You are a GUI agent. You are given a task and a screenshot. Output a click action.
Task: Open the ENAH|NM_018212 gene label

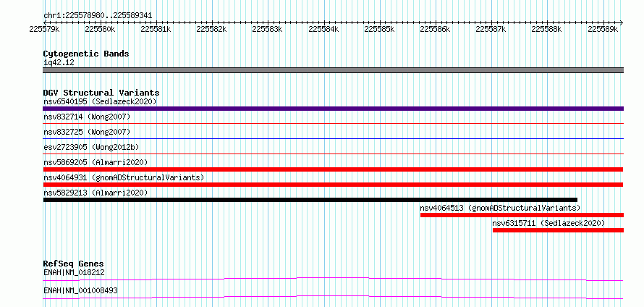(74, 272)
